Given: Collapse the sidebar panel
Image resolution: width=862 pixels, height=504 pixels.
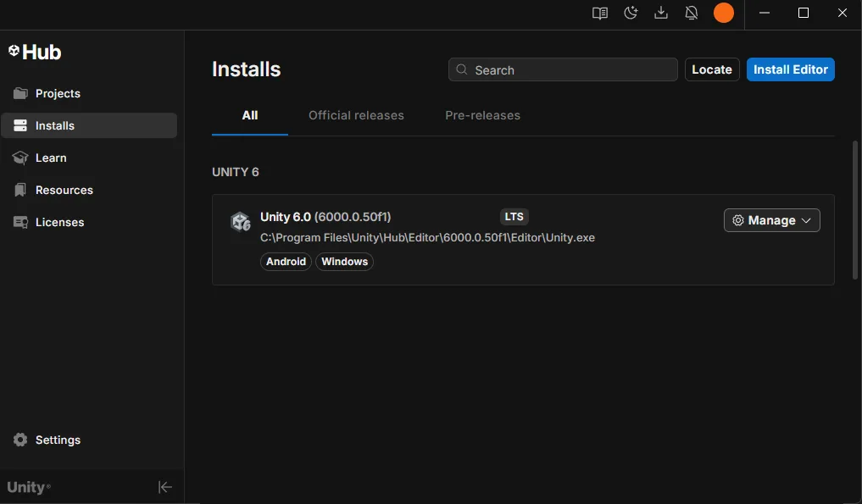Looking at the screenshot, I should (165, 487).
